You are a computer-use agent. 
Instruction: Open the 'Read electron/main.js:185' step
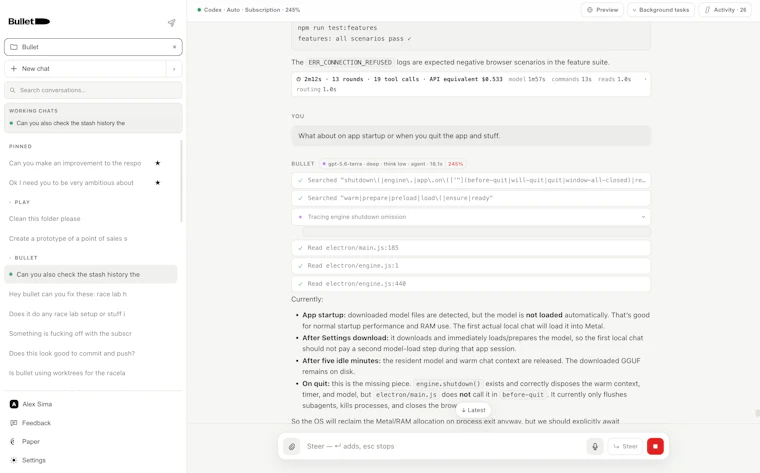tap(471, 248)
